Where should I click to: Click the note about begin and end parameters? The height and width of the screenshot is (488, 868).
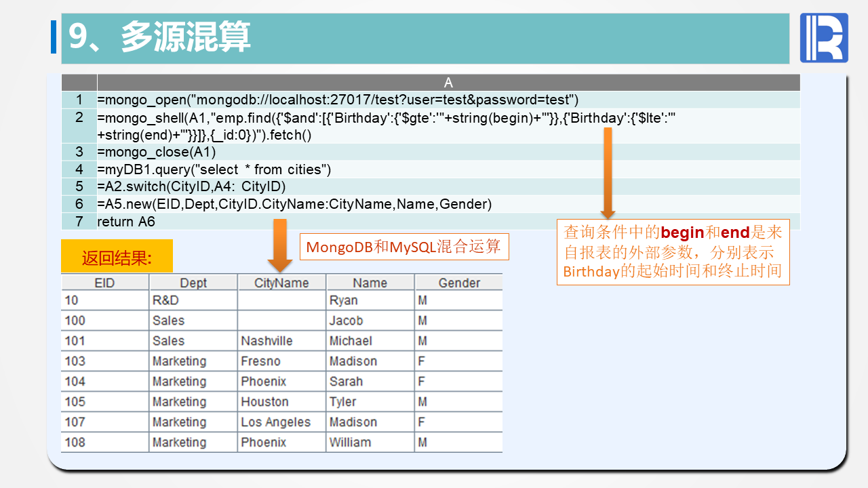pyautogui.click(x=673, y=252)
